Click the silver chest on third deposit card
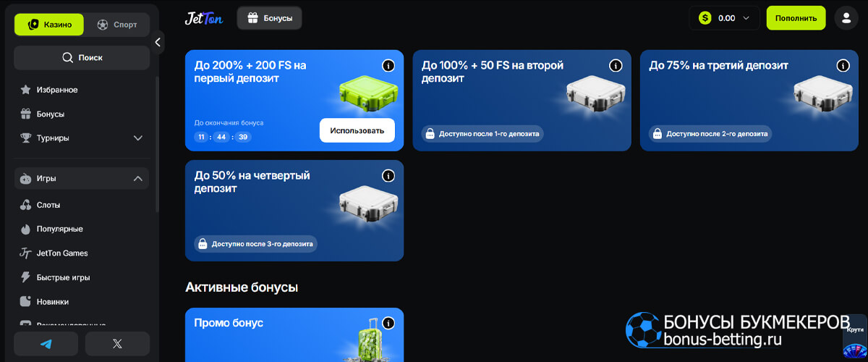868x362 pixels. pos(822,96)
